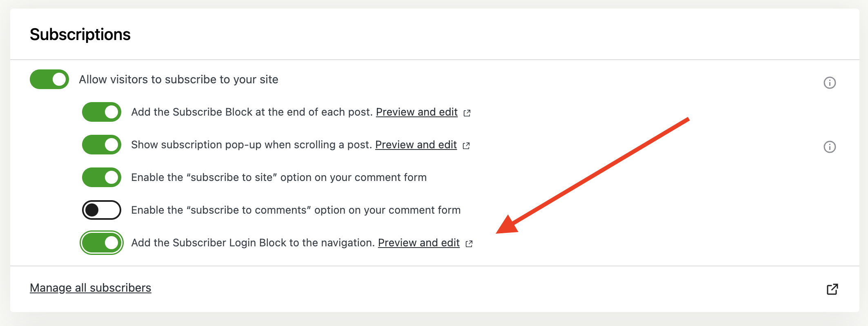Disable subscription pop-up when scrolling a post
This screenshot has width=868, height=326.
102,145
